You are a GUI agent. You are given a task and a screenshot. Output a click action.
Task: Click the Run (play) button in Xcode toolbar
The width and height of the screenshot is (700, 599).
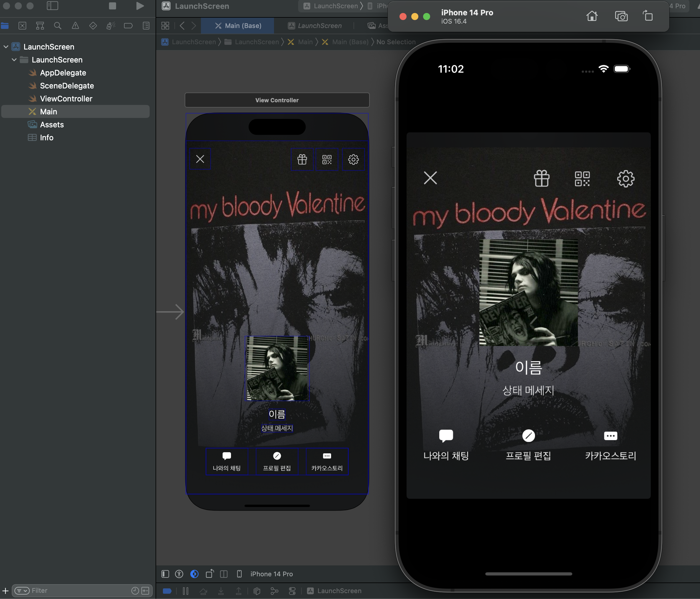(x=140, y=6)
